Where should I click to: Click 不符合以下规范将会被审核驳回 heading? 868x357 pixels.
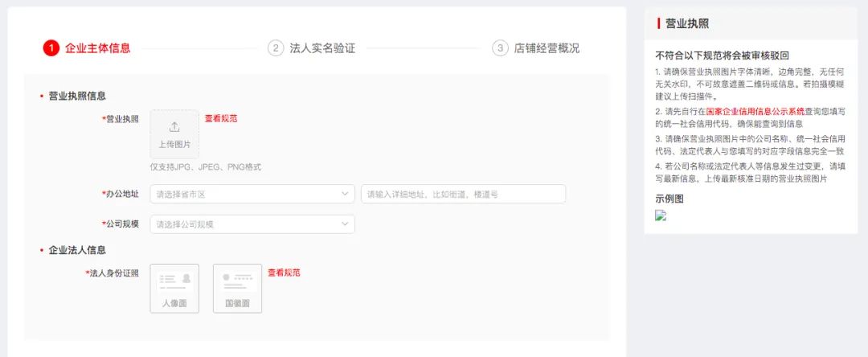722,56
